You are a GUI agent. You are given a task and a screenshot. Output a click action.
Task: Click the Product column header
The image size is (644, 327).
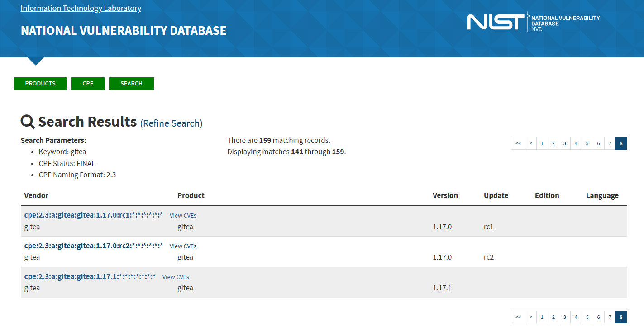191,196
